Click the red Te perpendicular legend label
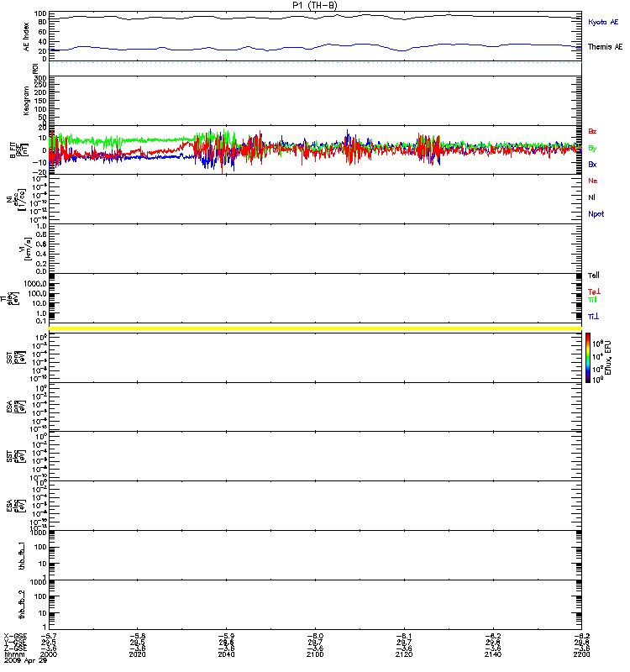The image size is (630, 672). click(x=594, y=291)
